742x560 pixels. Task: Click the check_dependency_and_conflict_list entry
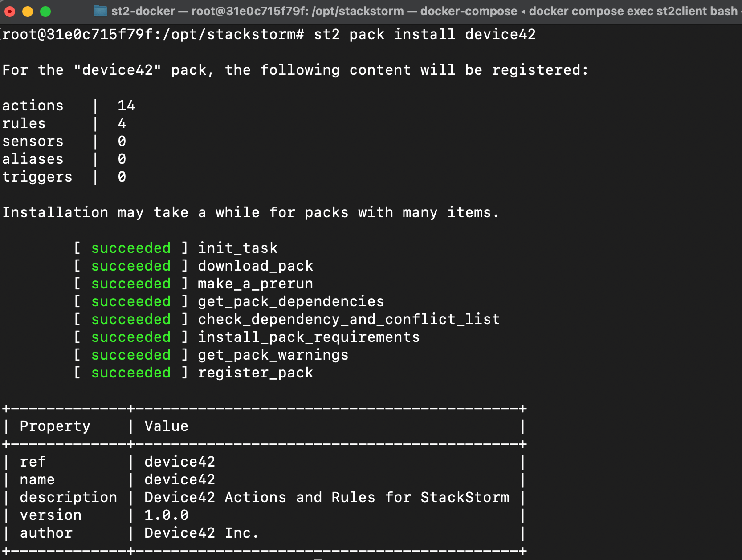click(348, 319)
